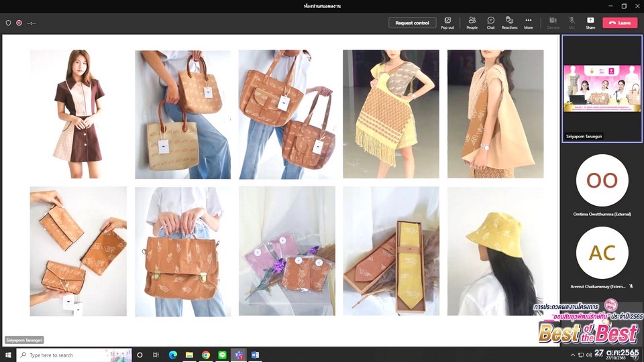The image size is (644, 362).
Task: Toggle the Mic on
Action: (572, 23)
